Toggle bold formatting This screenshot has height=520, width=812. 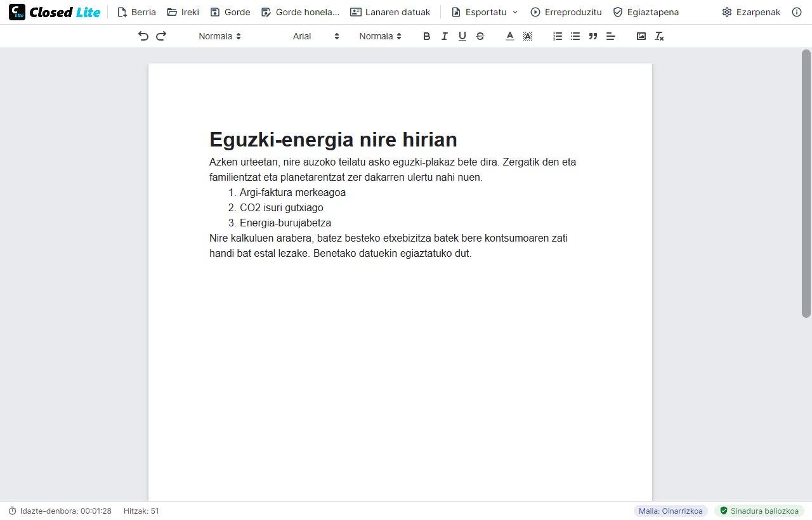point(427,36)
